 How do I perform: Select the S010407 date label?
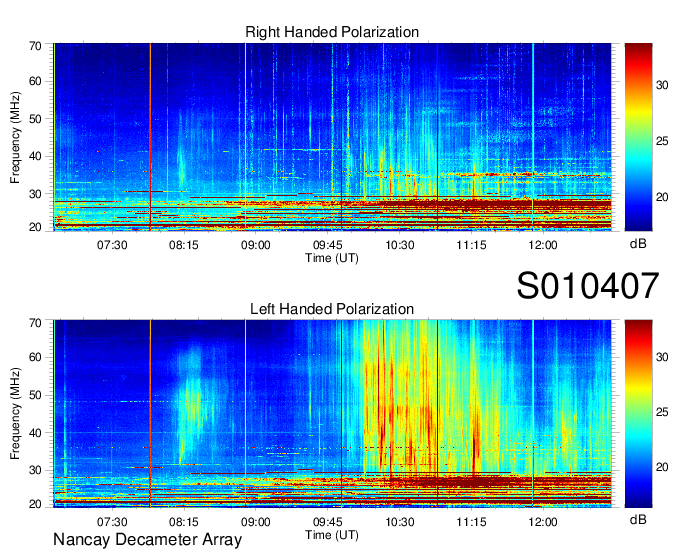[x=588, y=286]
